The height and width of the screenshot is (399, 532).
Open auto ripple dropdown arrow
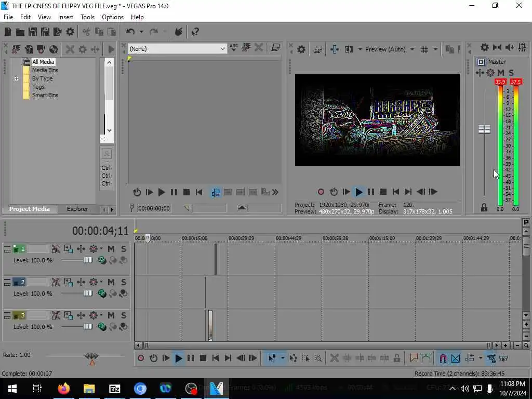click(x=481, y=358)
